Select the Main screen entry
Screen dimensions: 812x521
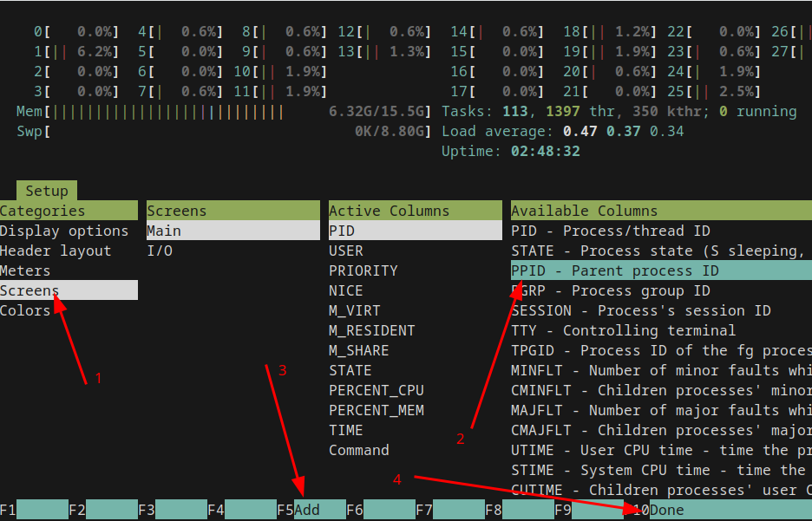pos(233,231)
